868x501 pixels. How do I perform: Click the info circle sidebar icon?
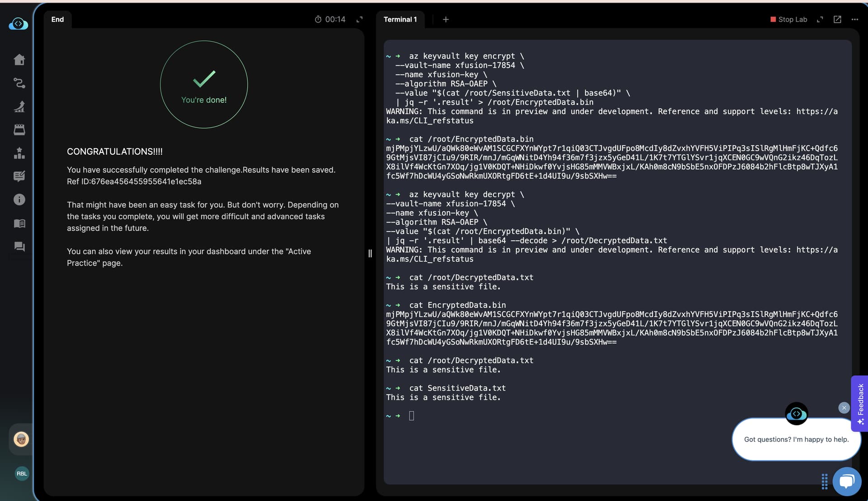19,199
